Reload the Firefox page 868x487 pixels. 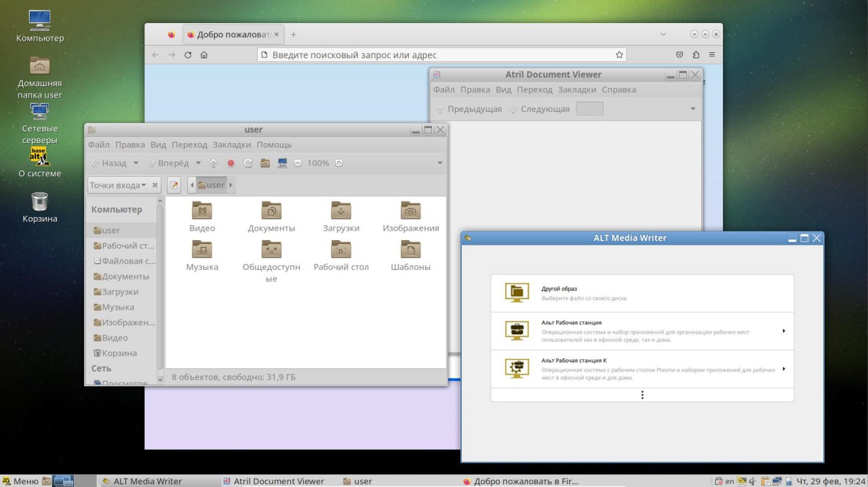click(x=188, y=55)
